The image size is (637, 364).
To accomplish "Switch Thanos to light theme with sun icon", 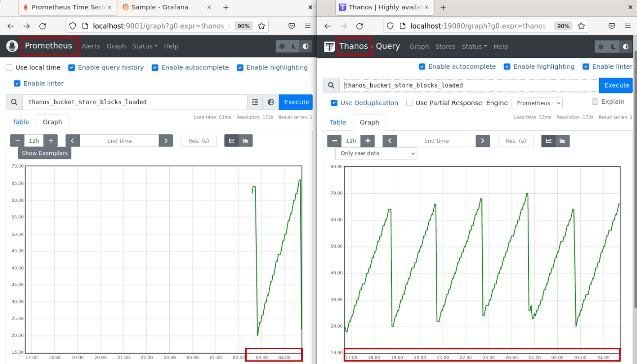I will 601,47.
